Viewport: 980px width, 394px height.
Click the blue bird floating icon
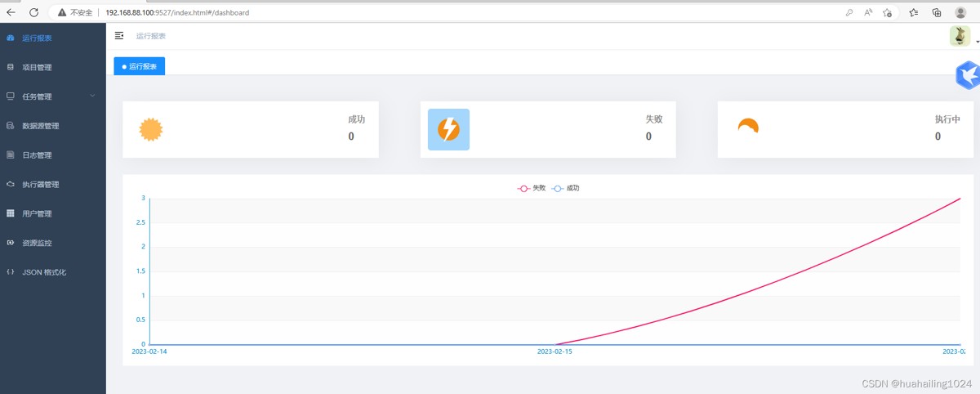[x=969, y=75]
